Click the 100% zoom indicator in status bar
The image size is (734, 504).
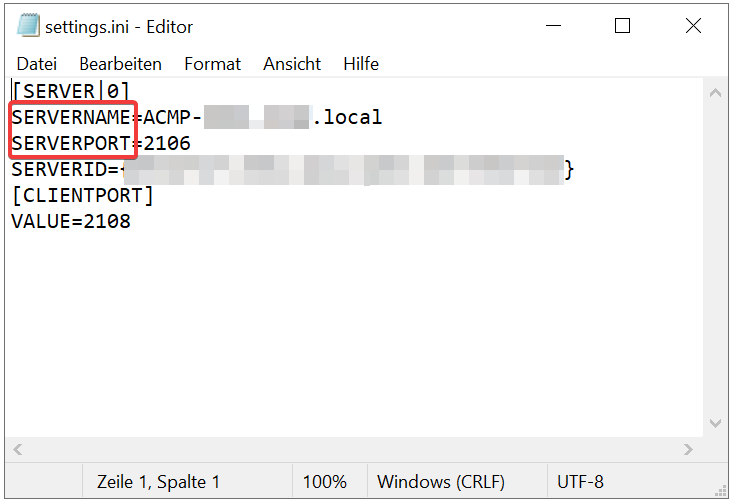pyautogui.click(x=324, y=482)
